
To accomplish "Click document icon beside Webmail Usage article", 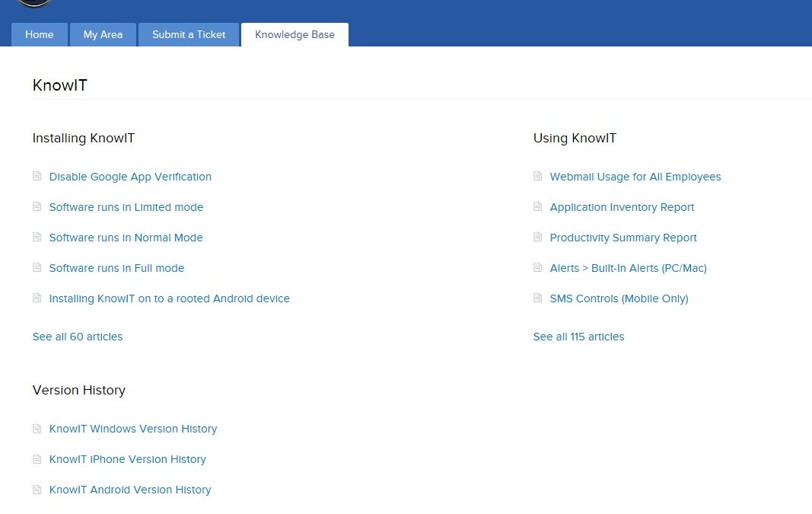I will [x=537, y=176].
